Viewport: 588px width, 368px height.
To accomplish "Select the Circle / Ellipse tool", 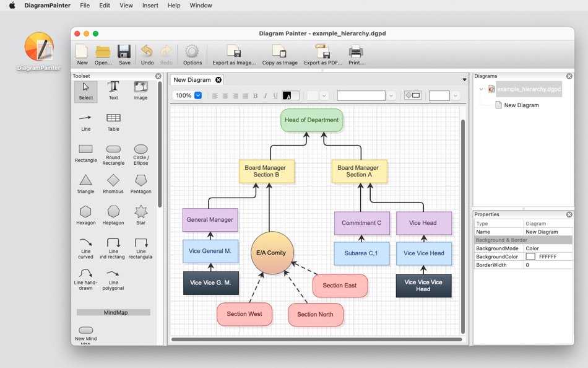I will pyautogui.click(x=141, y=155).
